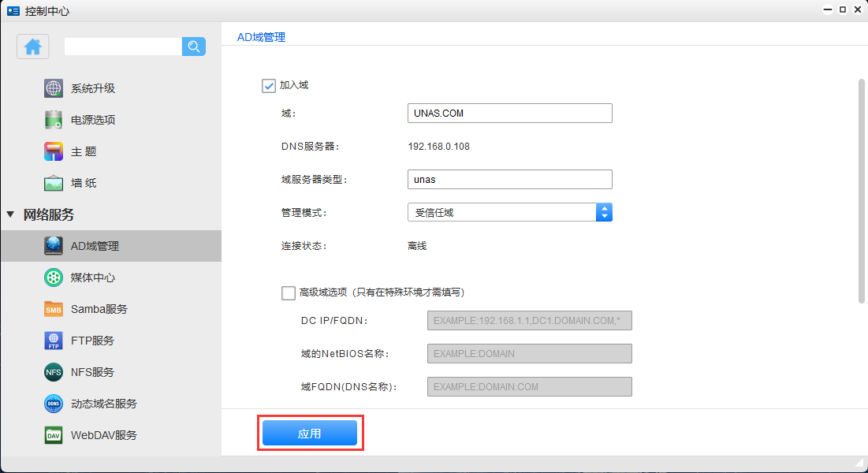Open WebDAV服务 in sidebar
Image resolution: width=868 pixels, height=473 pixels.
[x=103, y=435]
